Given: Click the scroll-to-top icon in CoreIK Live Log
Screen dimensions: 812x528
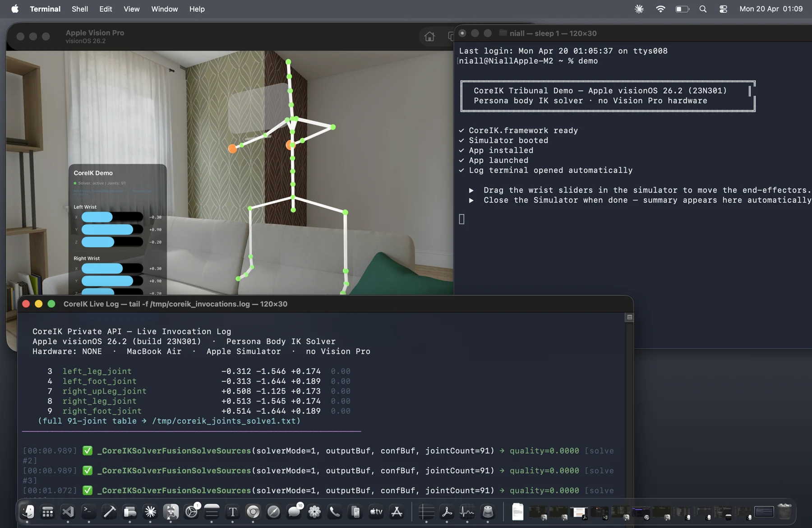Looking at the screenshot, I should (629, 317).
